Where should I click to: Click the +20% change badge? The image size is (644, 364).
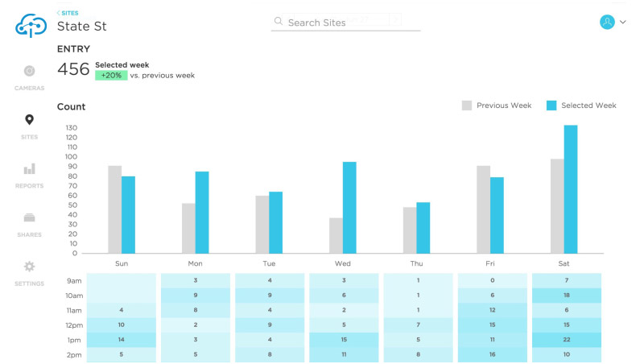pos(111,75)
